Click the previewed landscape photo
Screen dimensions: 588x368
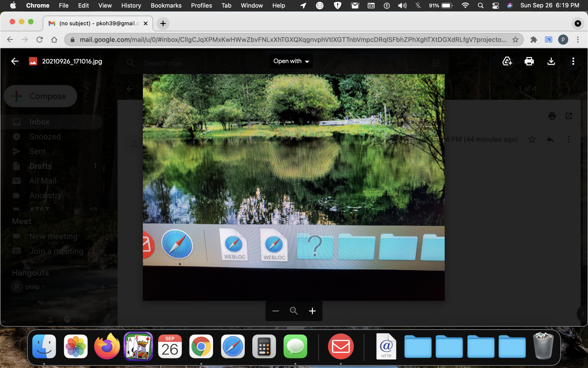[x=294, y=187]
